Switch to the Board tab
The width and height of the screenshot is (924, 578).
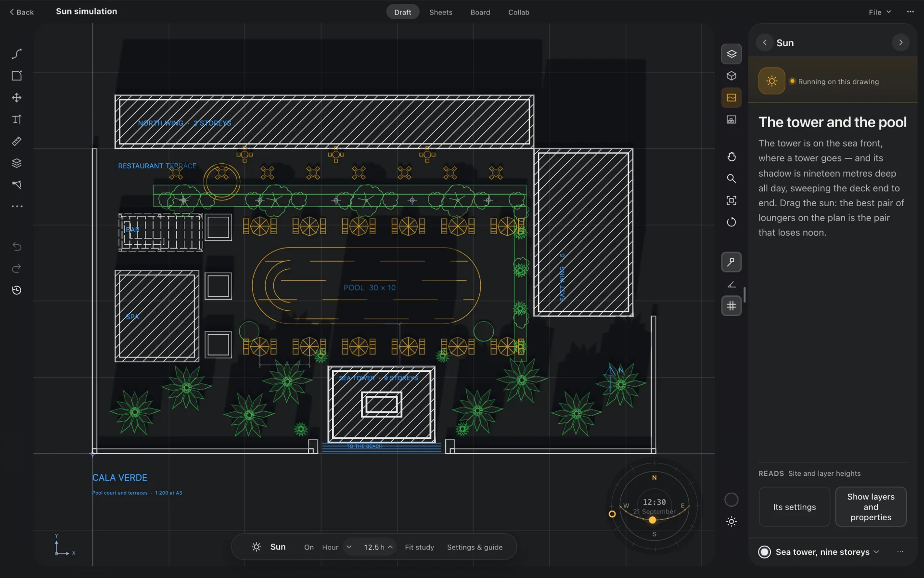tap(480, 12)
